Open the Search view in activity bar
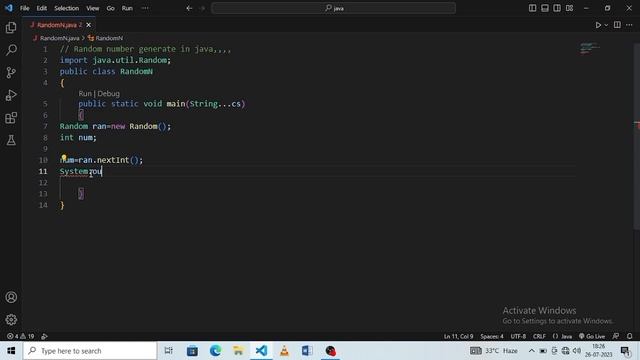 [11, 50]
